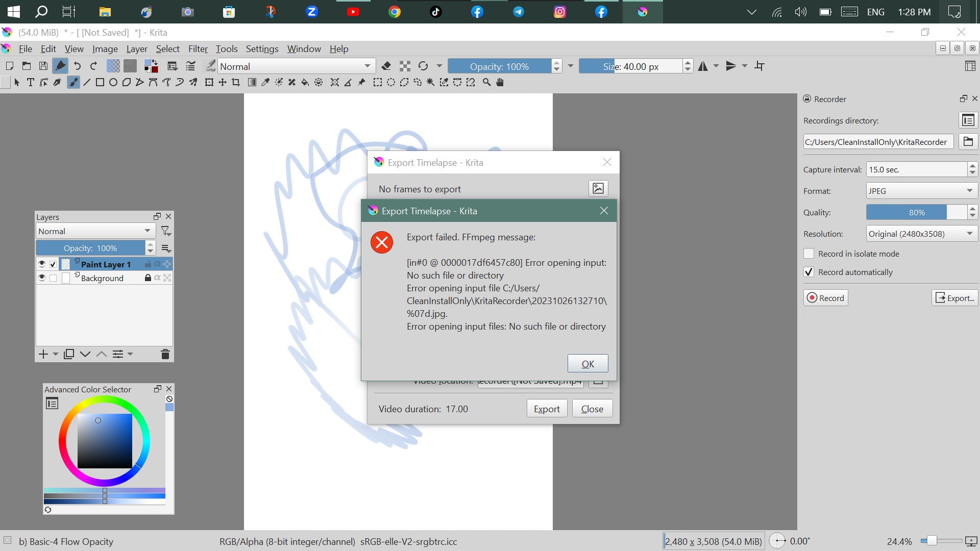Click the Redo arrow in toolbar

[x=93, y=66]
